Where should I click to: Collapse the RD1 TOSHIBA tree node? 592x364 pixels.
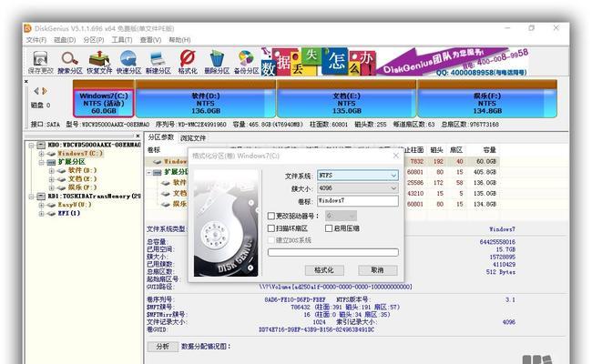[x=31, y=197]
